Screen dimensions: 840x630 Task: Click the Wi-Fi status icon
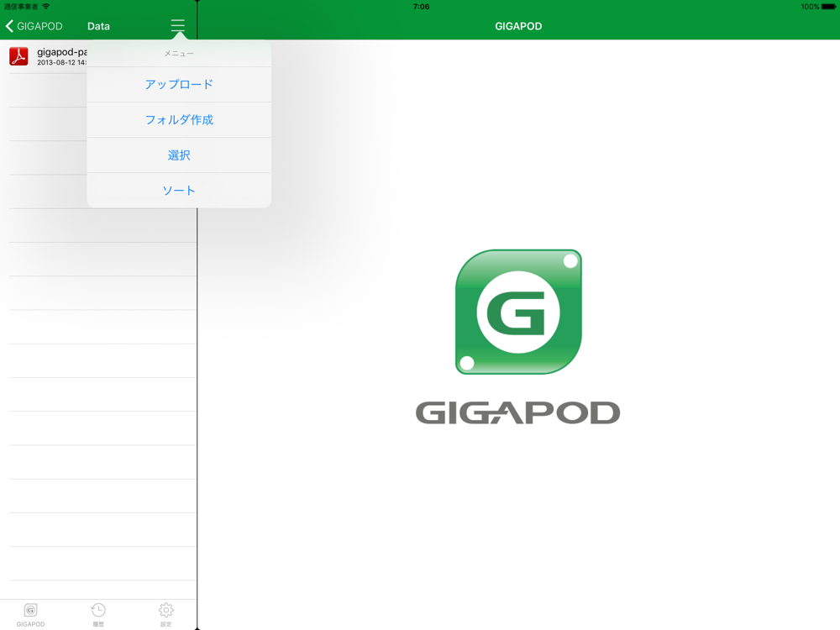pos(46,7)
